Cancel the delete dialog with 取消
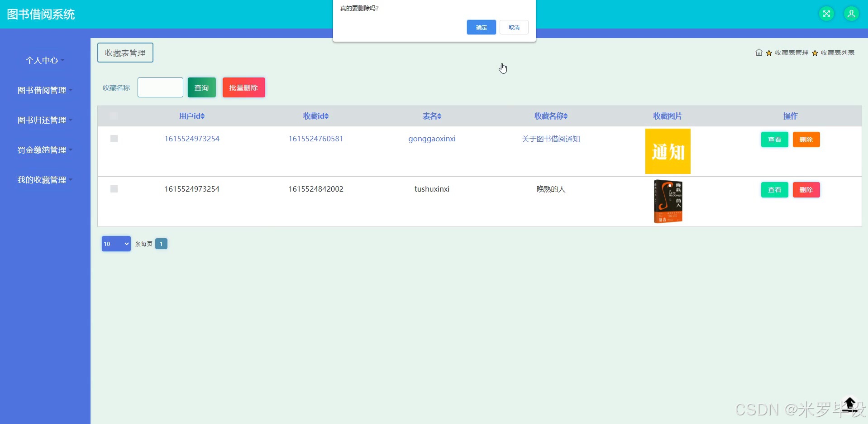Viewport: 868px width, 424px height. tap(514, 27)
